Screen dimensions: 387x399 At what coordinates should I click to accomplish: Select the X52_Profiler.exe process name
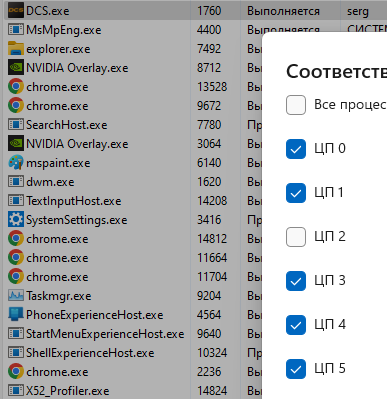[x=68, y=391]
